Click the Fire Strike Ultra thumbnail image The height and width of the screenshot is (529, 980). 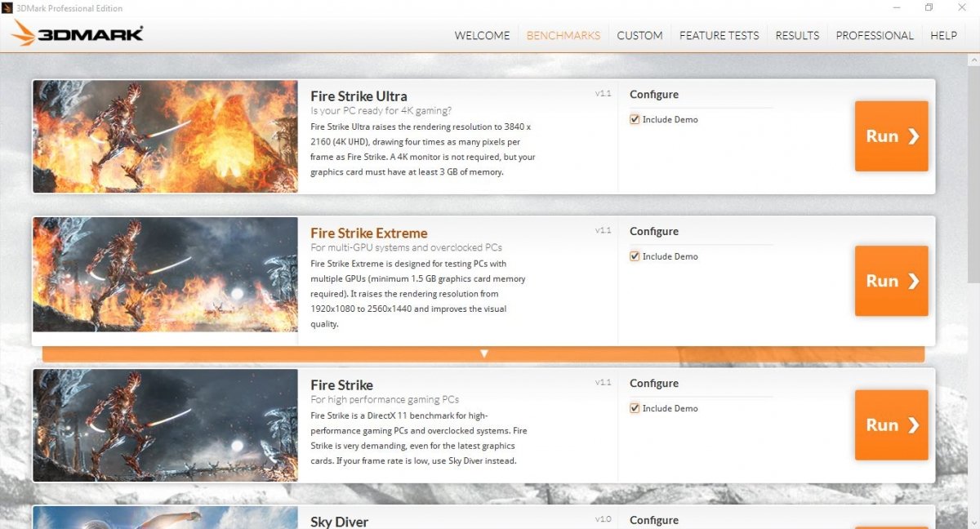pos(165,136)
